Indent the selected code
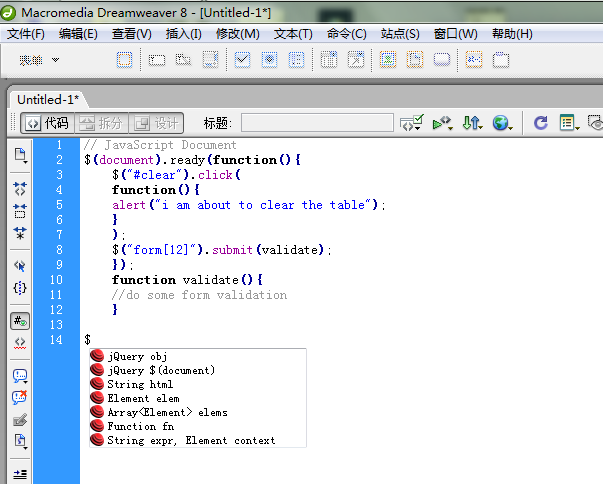 pyautogui.click(x=20, y=474)
